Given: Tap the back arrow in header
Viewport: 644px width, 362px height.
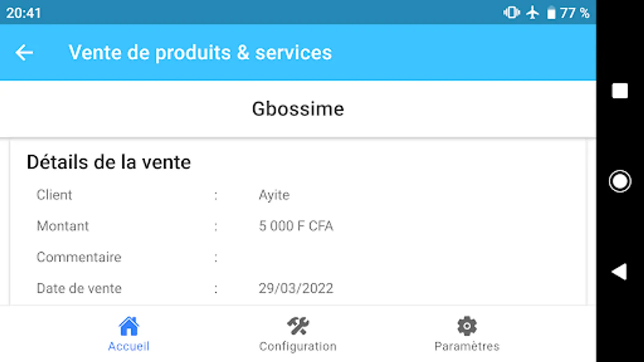Looking at the screenshot, I should [24, 53].
